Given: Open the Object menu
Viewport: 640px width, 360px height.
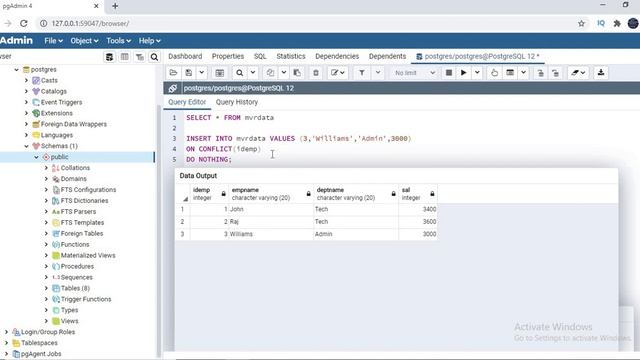Looking at the screenshot, I should click(x=84, y=41).
